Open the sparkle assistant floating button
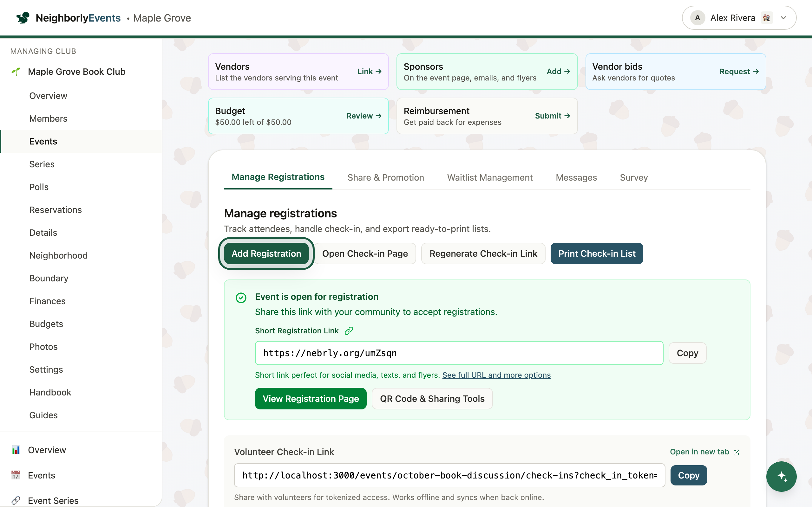The image size is (812, 507). coord(781,476)
